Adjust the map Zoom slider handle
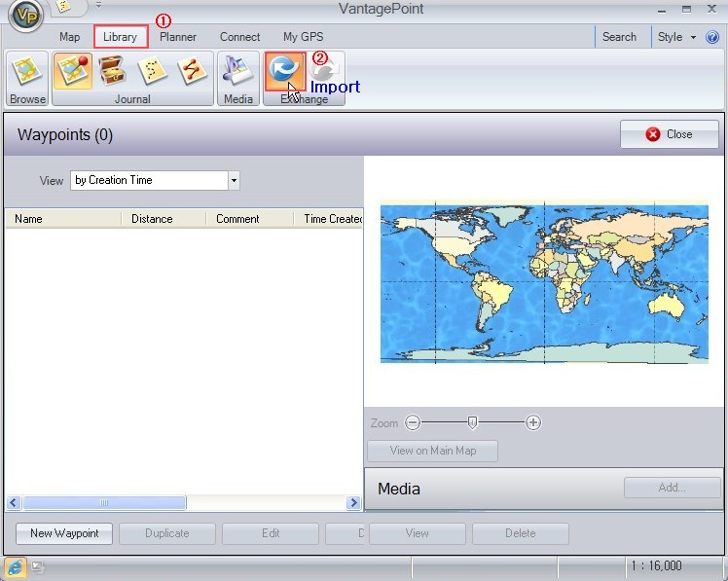Viewport: 728px width, 581px height. (x=472, y=422)
